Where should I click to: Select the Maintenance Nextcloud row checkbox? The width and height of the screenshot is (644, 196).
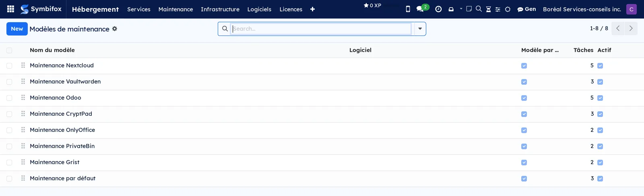[x=9, y=66]
